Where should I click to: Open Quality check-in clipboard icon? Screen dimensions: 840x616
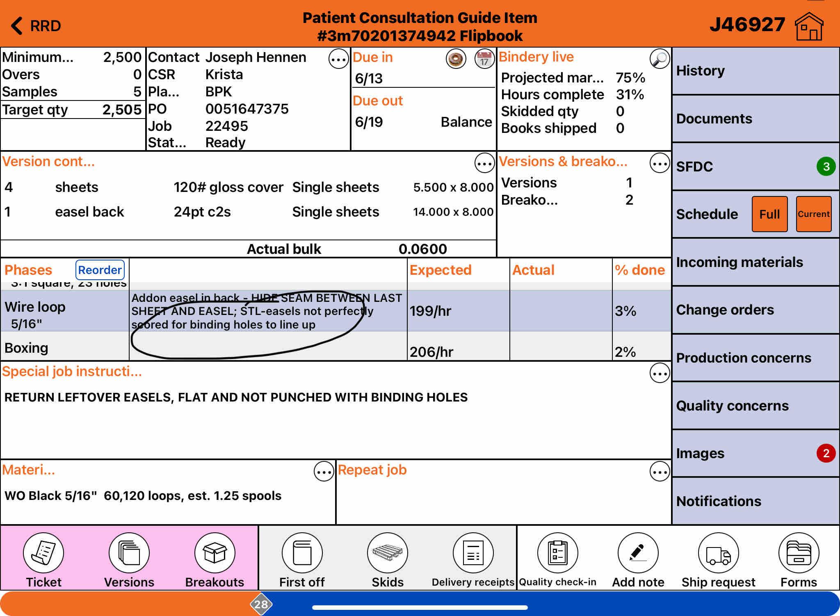[x=557, y=553]
